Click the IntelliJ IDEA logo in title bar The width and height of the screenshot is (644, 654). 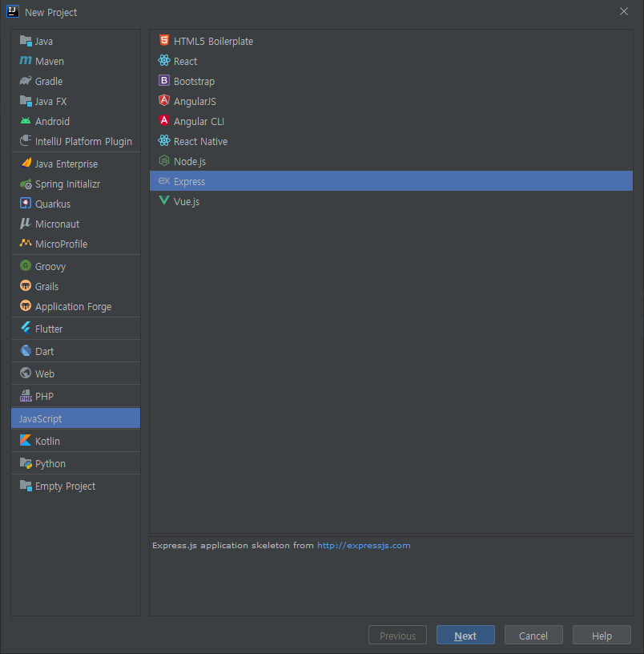[13, 11]
